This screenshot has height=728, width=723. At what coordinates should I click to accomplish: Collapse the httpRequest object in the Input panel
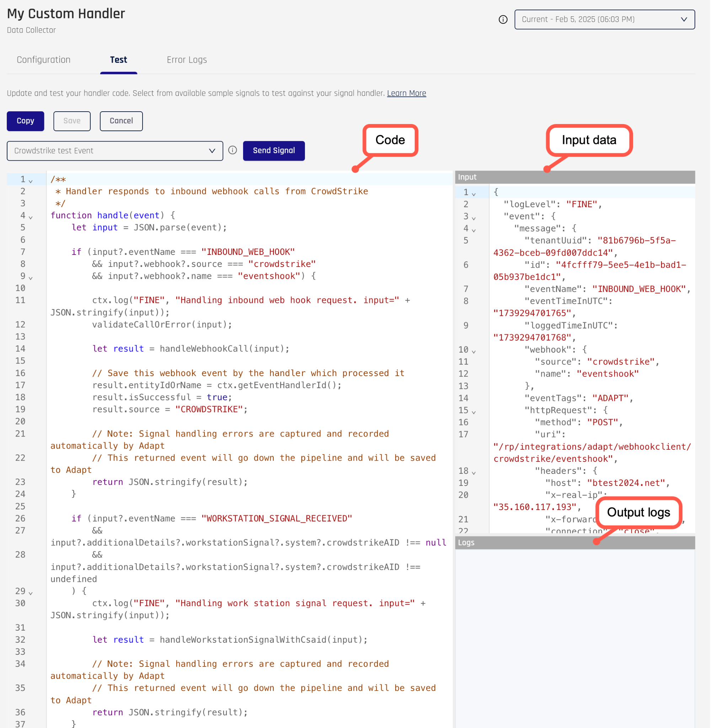[474, 412]
